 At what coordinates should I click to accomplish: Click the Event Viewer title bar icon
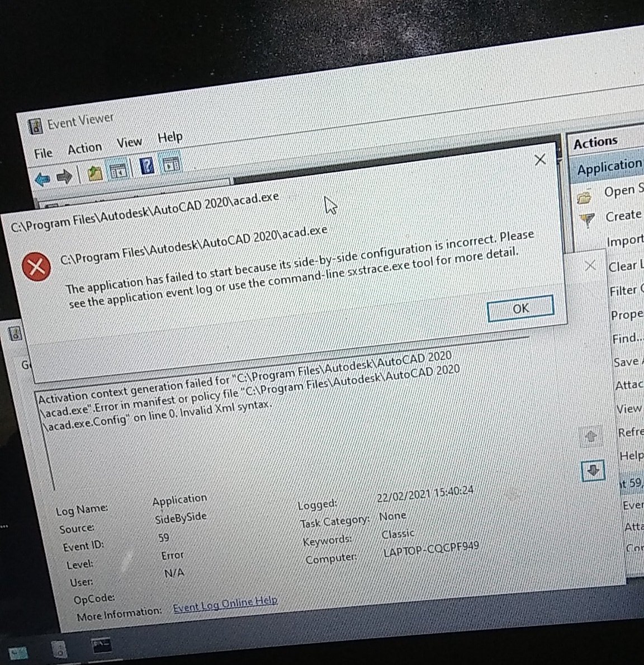click(x=35, y=126)
